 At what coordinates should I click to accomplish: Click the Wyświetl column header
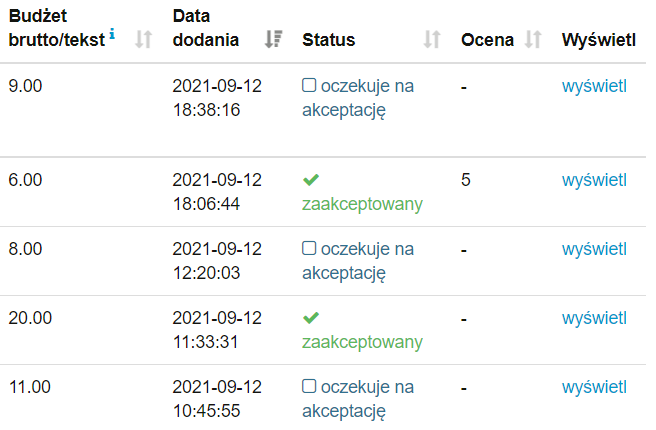(x=600, y=40)
